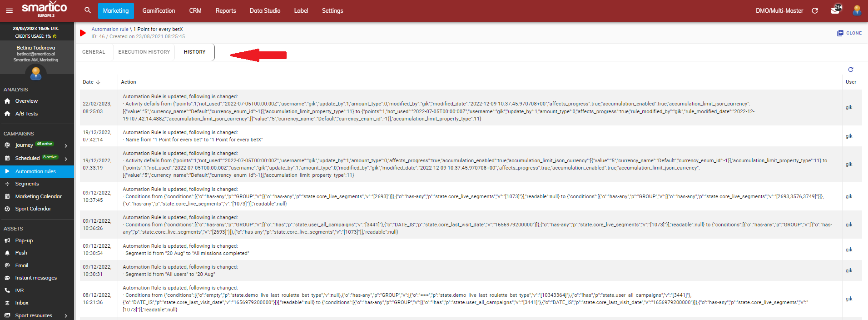Expand the Sport resources submenu

point(66,316)
